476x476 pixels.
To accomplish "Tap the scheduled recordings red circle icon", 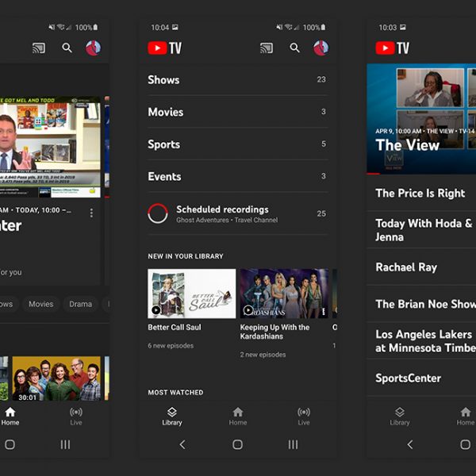I will [x=158, y=213].
